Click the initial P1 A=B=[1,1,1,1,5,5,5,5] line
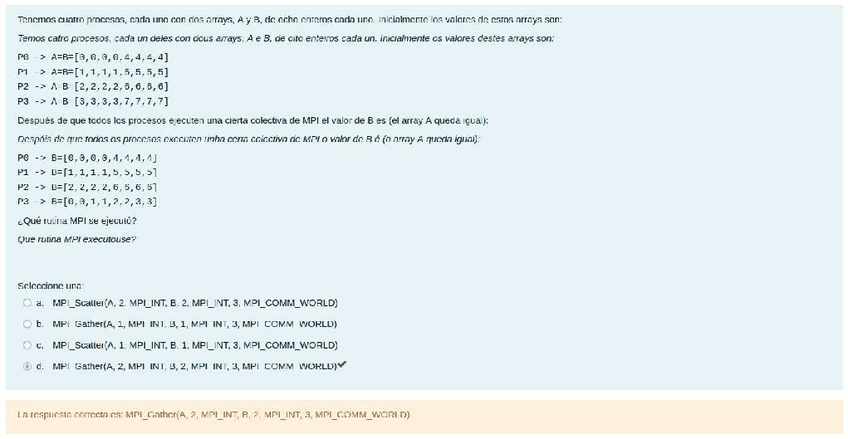The height and width of the screenshot is (439, 848). point(93,72)
